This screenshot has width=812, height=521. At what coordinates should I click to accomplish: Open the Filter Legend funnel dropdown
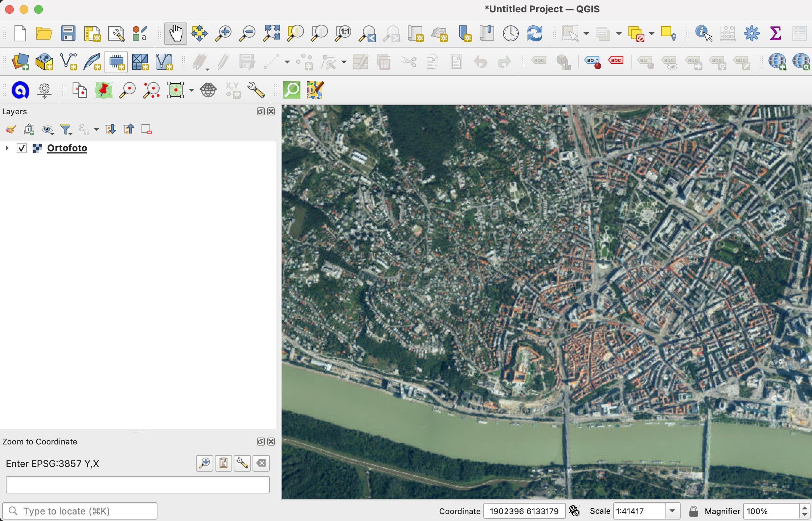66,130
